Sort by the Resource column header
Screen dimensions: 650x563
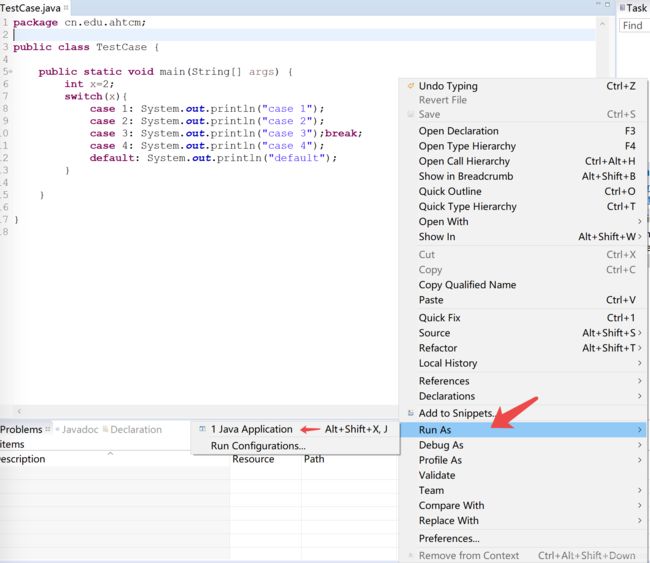pos(265,459)
